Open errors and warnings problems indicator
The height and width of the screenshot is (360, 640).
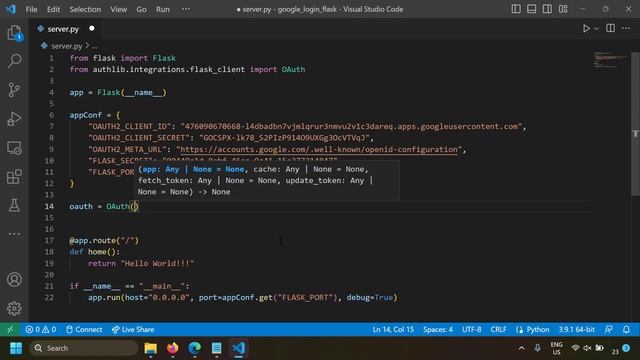(x=40, y=329)
